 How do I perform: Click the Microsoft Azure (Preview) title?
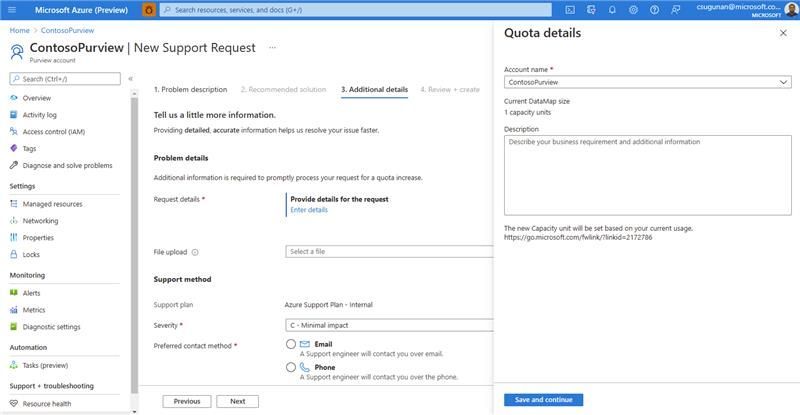tap(81, 10)
